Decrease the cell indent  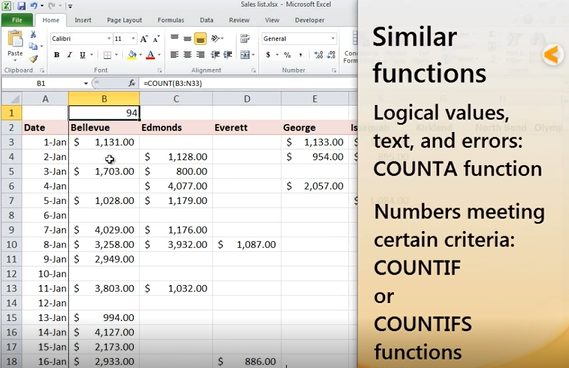pos(215,55)
